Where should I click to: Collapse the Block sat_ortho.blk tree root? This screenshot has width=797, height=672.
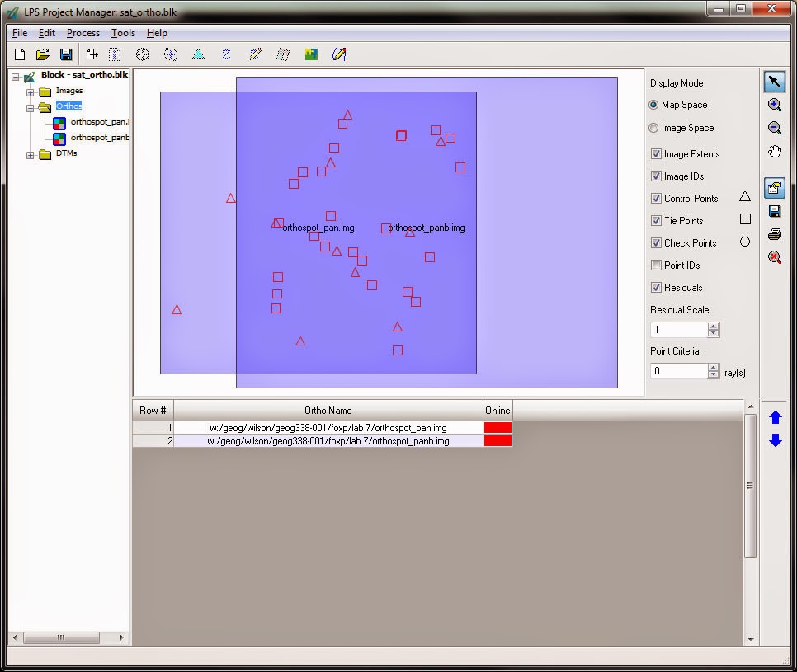pyautogui.click(x=16, y=78)
